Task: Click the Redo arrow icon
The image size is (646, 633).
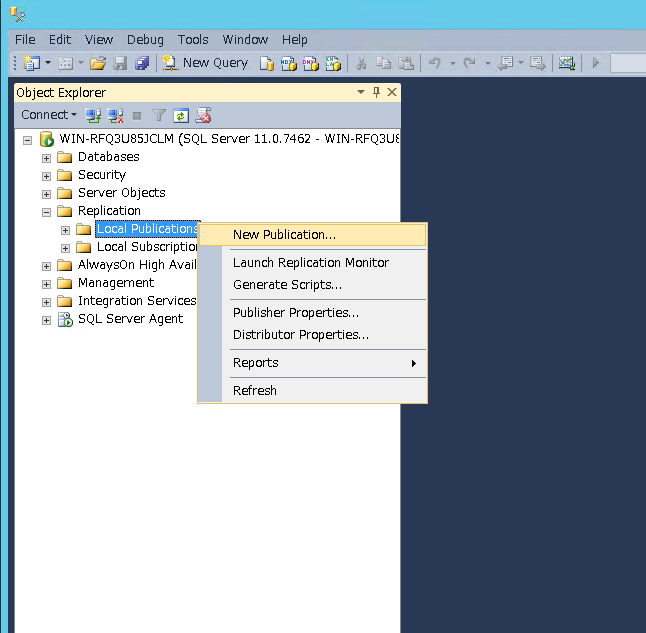Action: click(x=470, y=63)
